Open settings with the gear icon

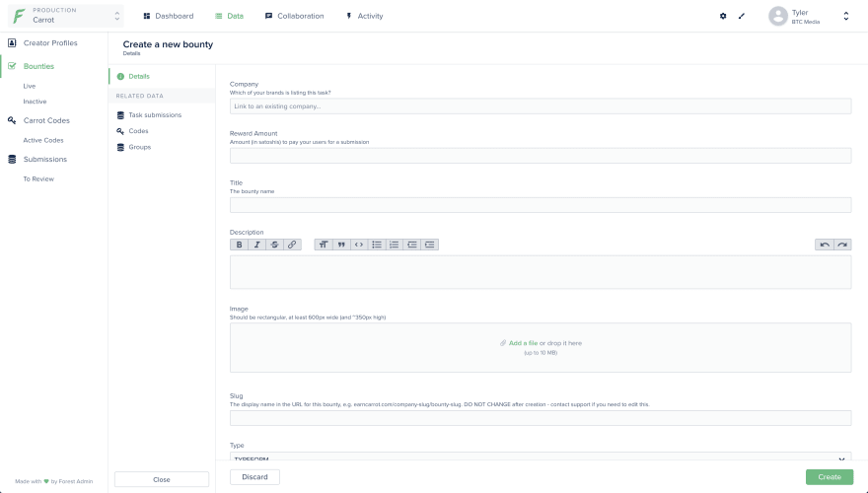(723, 16)
